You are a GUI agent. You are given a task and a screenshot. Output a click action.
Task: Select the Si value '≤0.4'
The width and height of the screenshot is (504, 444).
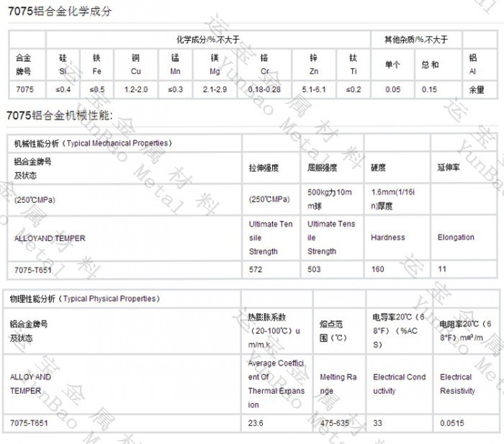pos(63,89)
